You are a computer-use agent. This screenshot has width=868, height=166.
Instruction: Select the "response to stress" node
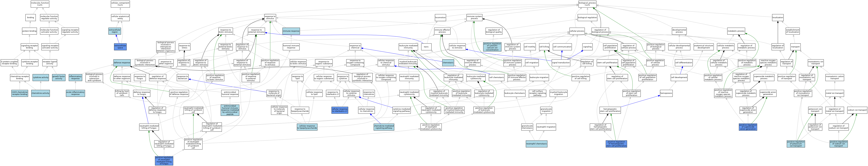click(x=184, y=47)
